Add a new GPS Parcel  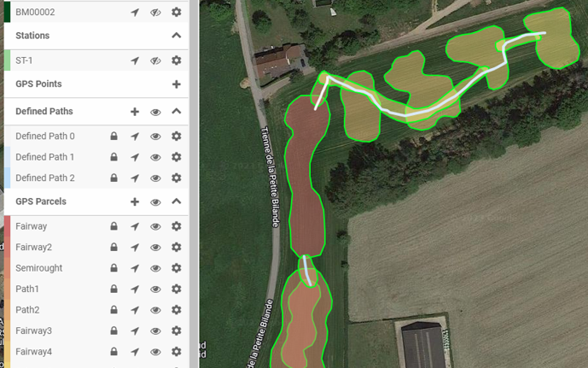(x=135, y=202)
